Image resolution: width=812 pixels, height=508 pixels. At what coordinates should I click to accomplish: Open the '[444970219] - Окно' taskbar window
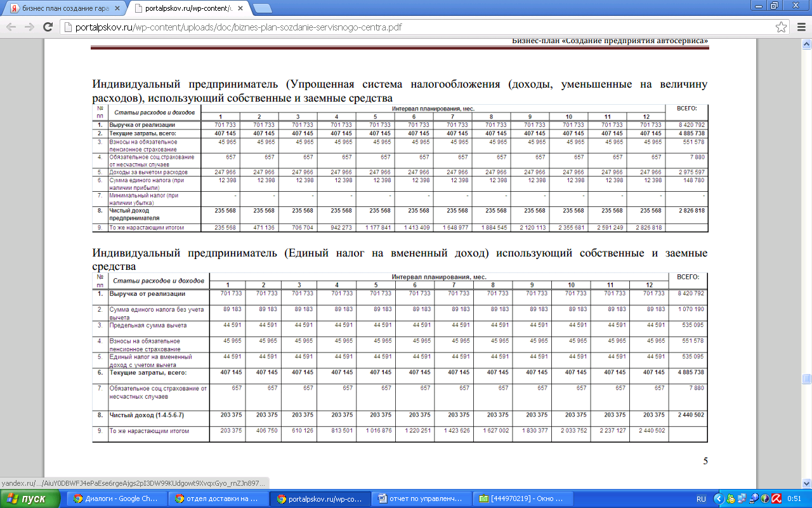coord(523,498)
